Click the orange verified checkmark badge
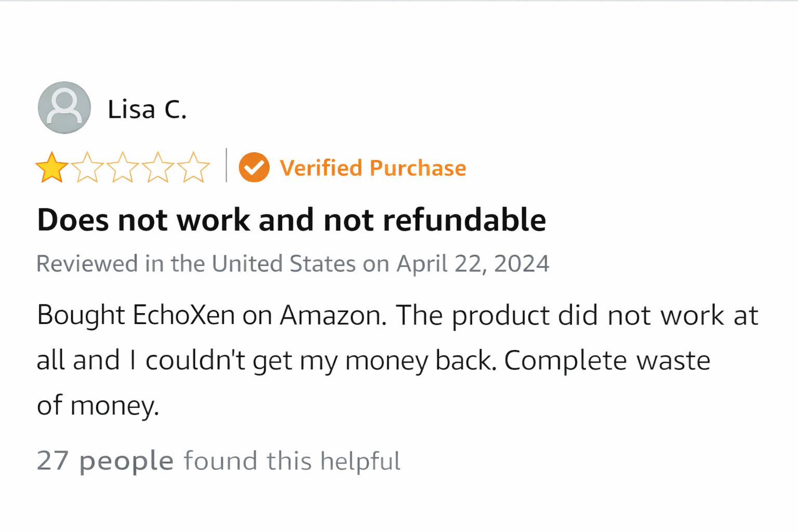The image size is (798, 532). 254,167
